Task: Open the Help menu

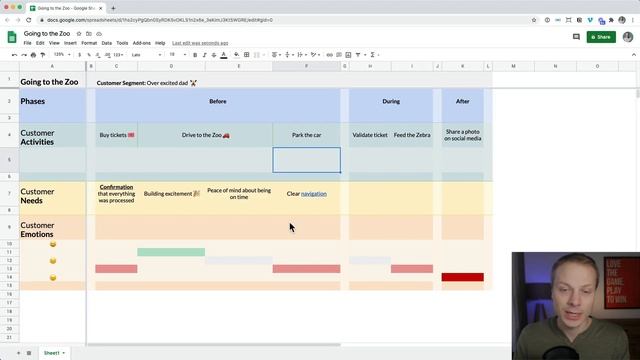Action: point(160,43)
